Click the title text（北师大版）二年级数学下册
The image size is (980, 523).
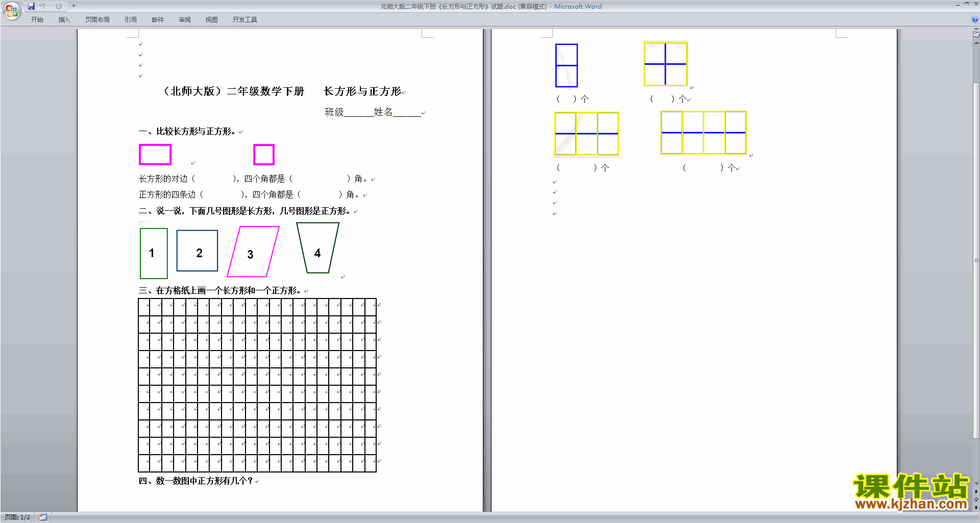click(233, 91)
